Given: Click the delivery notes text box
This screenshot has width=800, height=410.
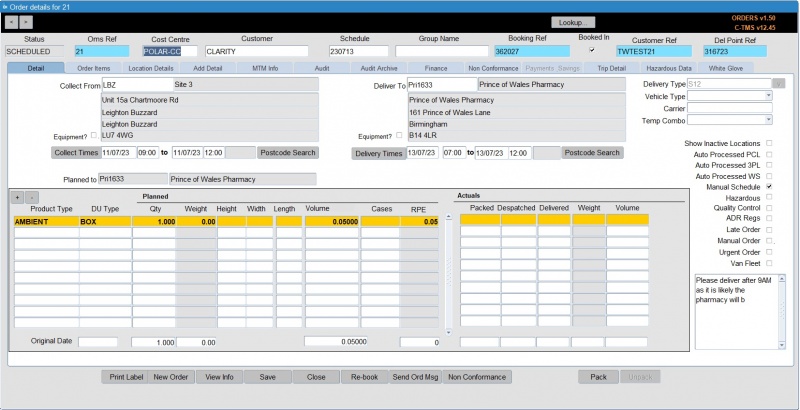Looking at the screenshot, I should tap(736, 312).
